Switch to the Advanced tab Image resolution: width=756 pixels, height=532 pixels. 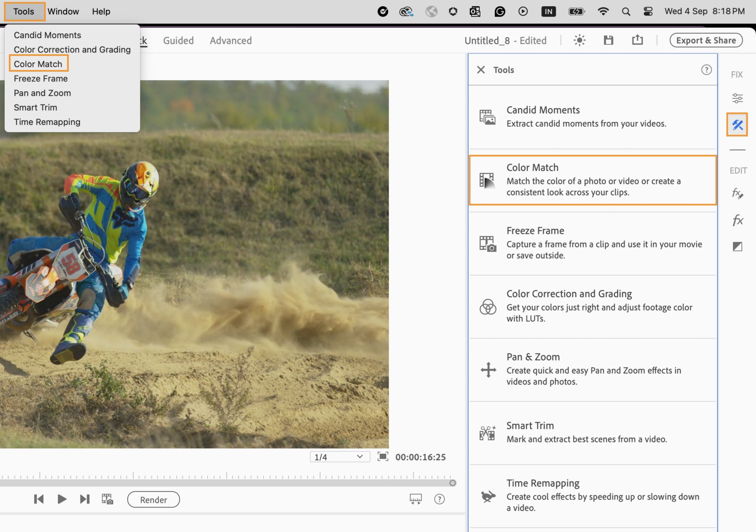click(x=231, y=41)
